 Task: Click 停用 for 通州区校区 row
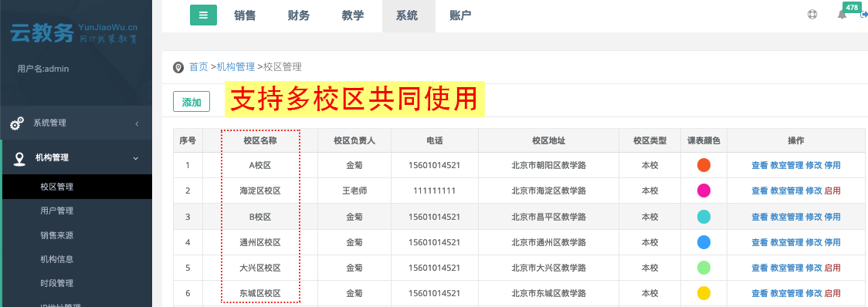click(x=832, y=242)
